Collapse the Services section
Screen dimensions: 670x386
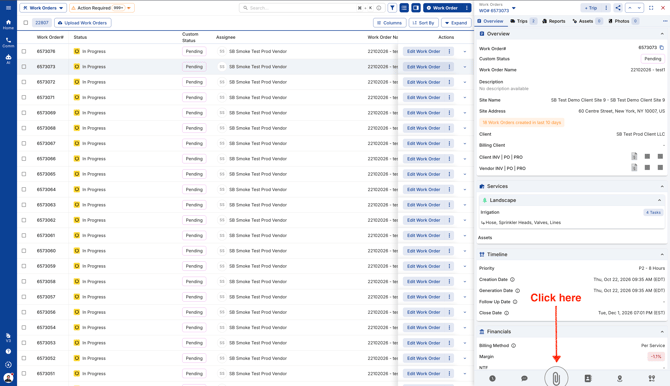(x=662, y=186)
